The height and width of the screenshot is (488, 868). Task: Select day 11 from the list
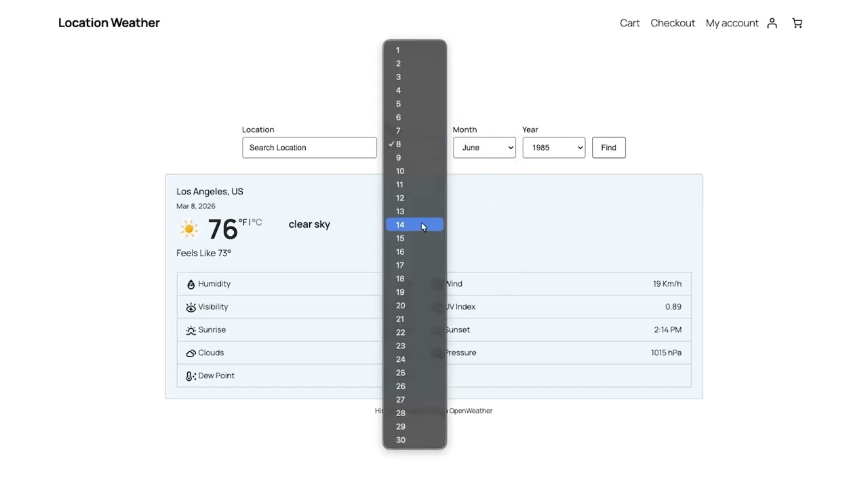[x=414, y=184]
